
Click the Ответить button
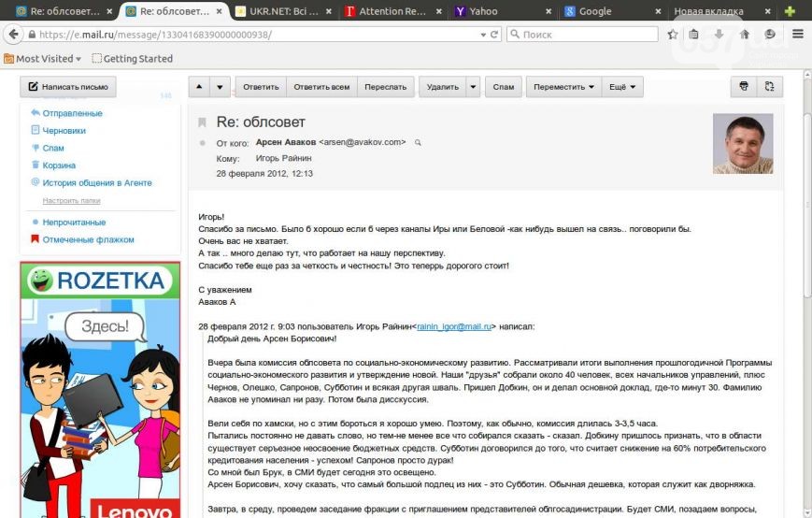tap(261, 87)
